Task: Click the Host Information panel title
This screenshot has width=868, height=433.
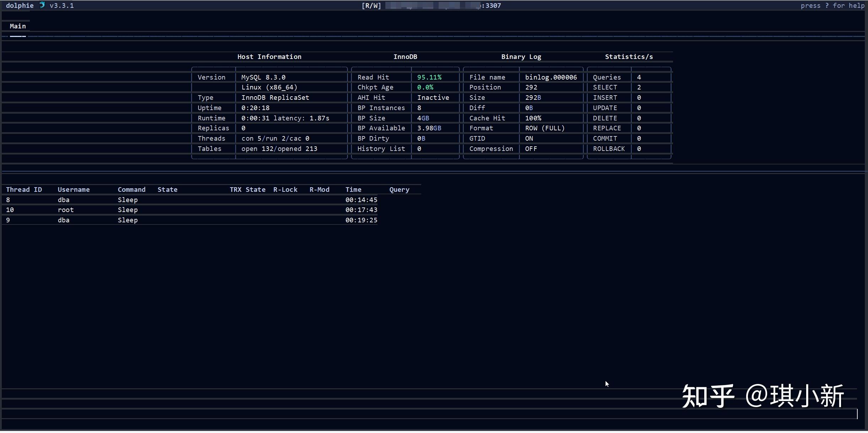Action: 269,57
